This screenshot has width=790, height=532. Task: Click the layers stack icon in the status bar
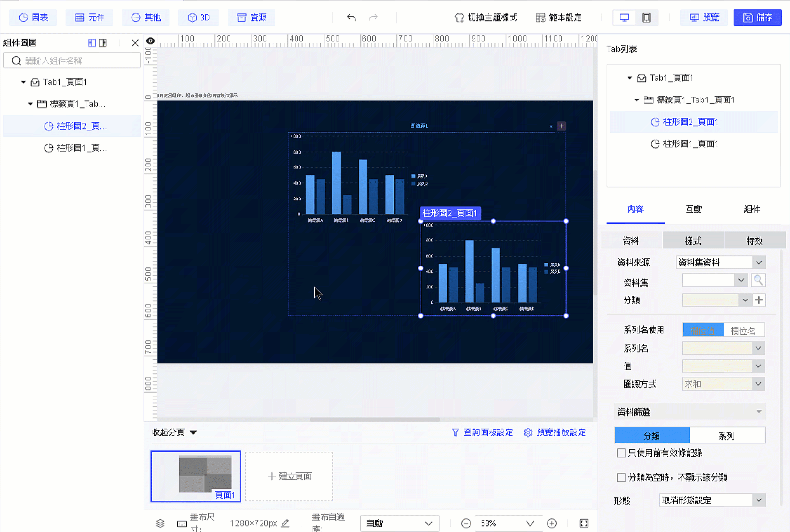(x=160, y=523)
